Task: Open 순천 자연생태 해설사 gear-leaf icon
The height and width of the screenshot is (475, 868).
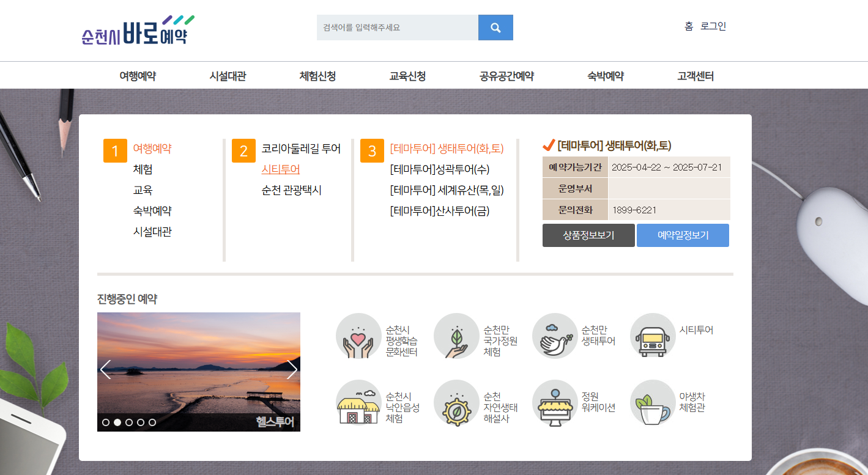Action: pos(456,403)
